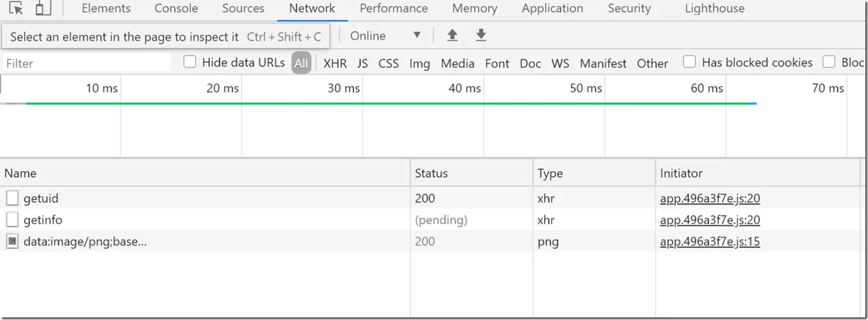This screenshot has width=868, height=320.
Task: Click the data:image/png thumbnail icon
Action: [12, 242]
